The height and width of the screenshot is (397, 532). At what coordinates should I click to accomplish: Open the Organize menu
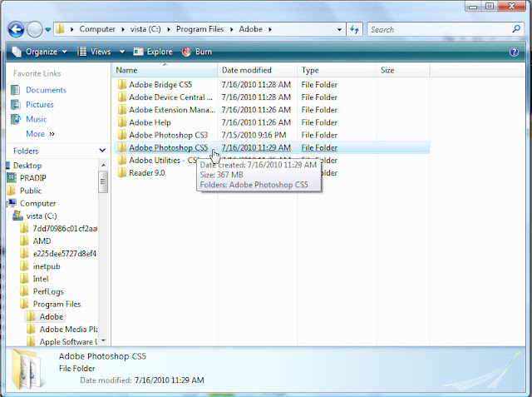pyautogui.click(x=39, y=52)
